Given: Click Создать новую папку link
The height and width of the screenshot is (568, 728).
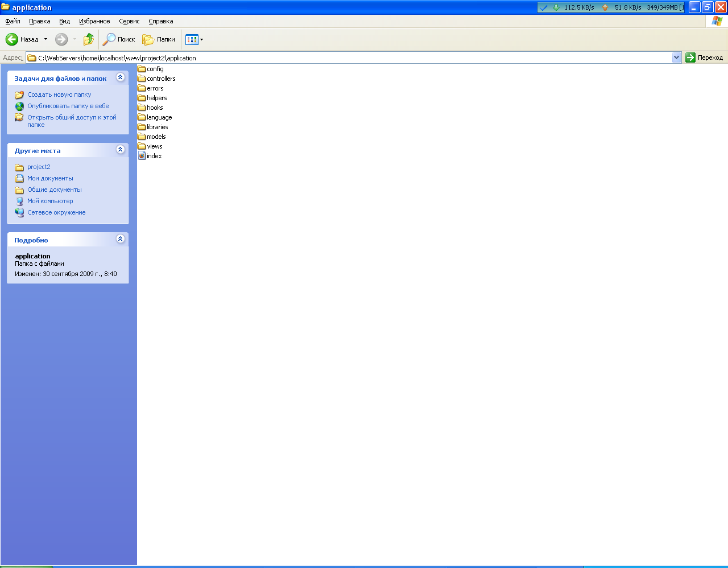Looking at the screenshot, I should coord(59,94).
